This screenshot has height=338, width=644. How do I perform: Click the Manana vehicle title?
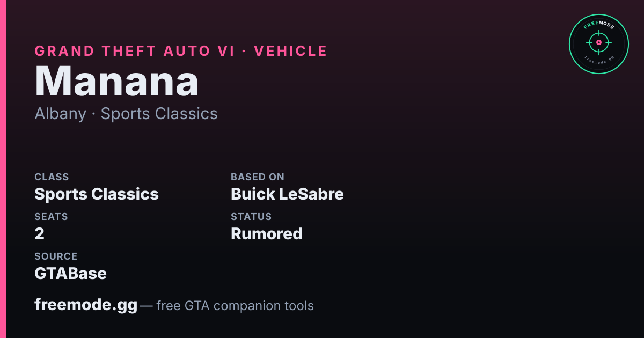click(x=116, y=82)
